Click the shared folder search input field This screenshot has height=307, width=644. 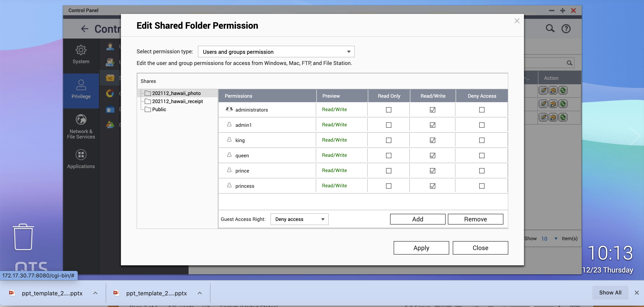[x=545, y=63]
